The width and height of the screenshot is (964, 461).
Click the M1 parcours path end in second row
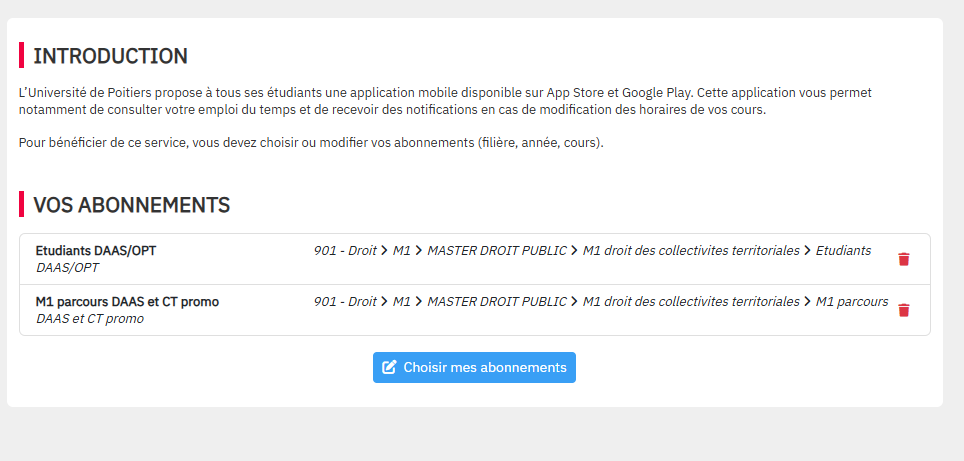[x=852, y=302]
